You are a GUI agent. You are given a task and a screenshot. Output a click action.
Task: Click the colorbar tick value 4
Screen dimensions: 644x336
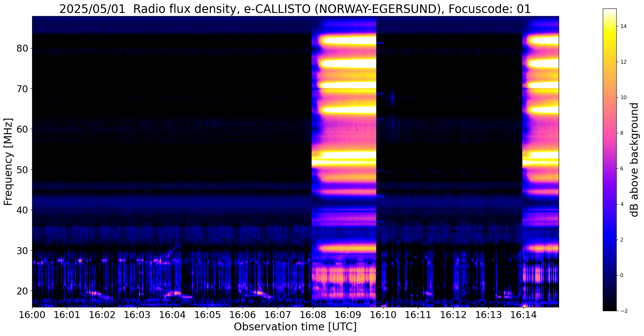pyautogui.click(x=621, y=204)
